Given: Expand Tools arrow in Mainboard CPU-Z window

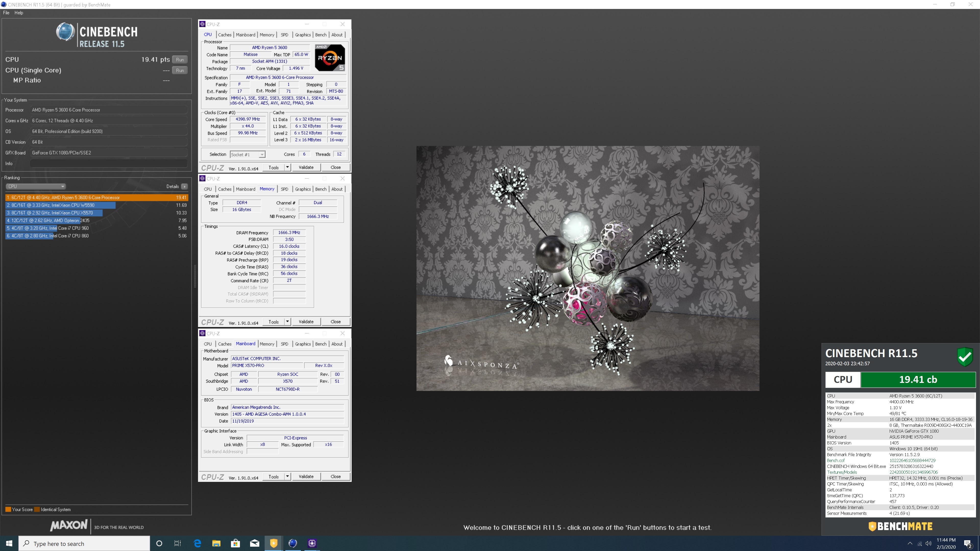Looking at the screenshot, I should (288, 477).
